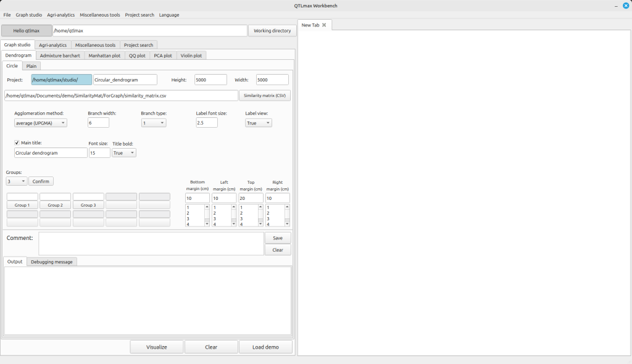Toggle the Main title checkbox

click(x=17, y=143)
